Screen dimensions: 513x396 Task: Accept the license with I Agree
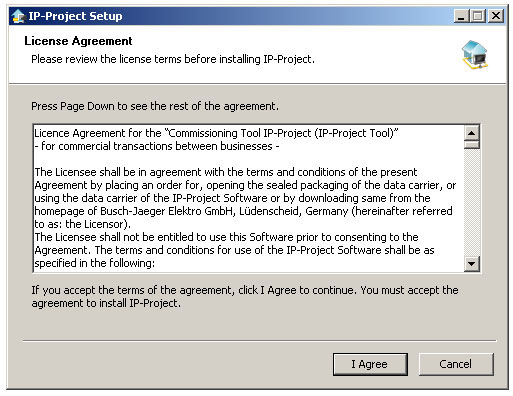[370, 364]
